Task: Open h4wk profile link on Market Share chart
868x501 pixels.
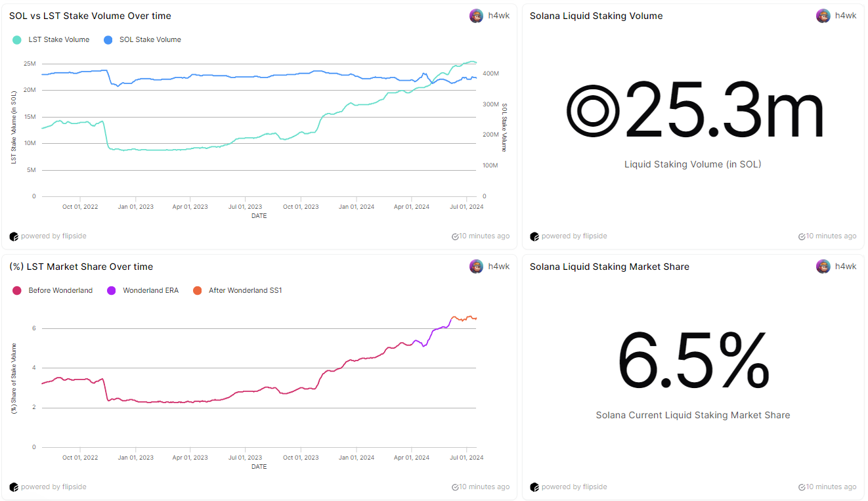Action: point(499,267)
